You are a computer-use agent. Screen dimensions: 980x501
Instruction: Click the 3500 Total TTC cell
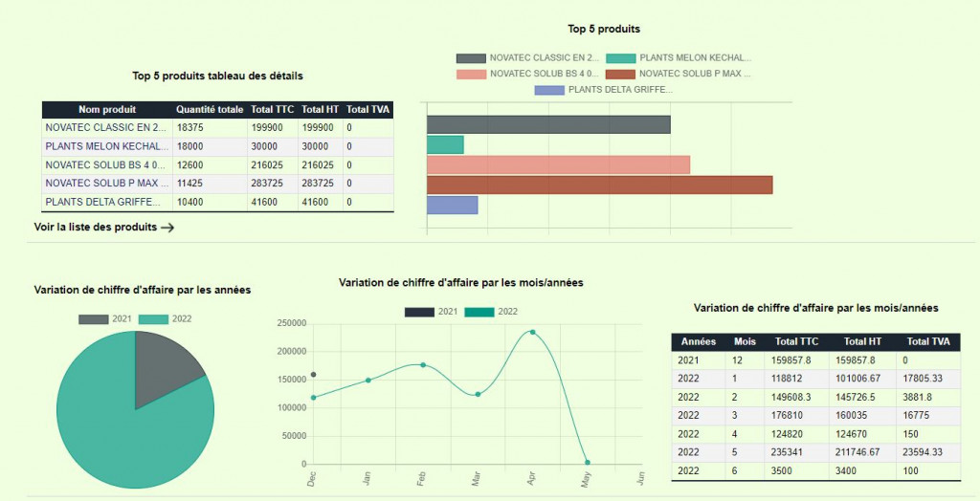(797, 471)
